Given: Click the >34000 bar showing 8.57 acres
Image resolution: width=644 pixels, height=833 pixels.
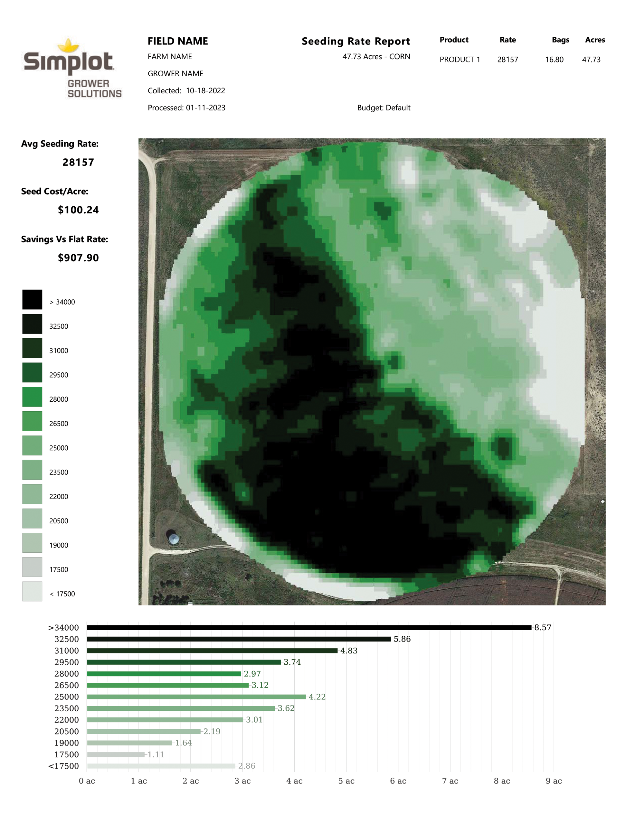Looking at the screenshot, I should click(309, 627).
